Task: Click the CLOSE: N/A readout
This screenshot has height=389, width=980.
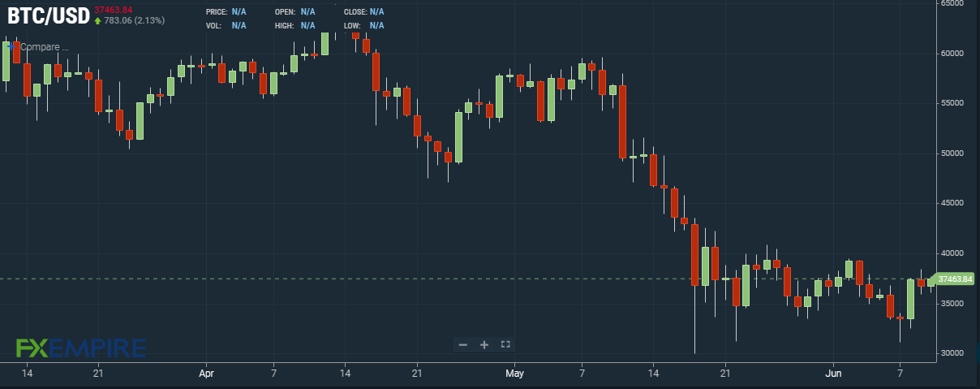Action: [x=364, y=12]
